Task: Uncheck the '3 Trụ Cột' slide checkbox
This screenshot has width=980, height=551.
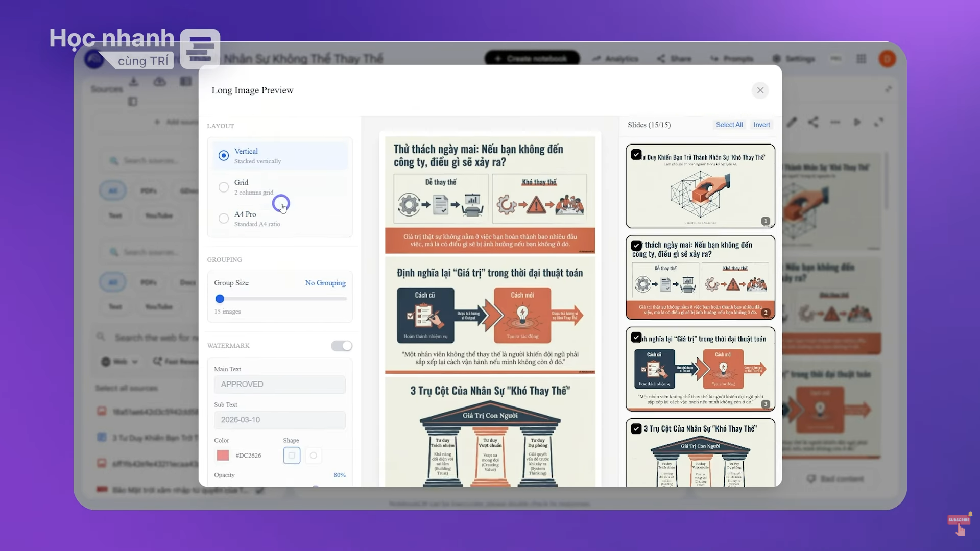Action: tap(636, 429)
